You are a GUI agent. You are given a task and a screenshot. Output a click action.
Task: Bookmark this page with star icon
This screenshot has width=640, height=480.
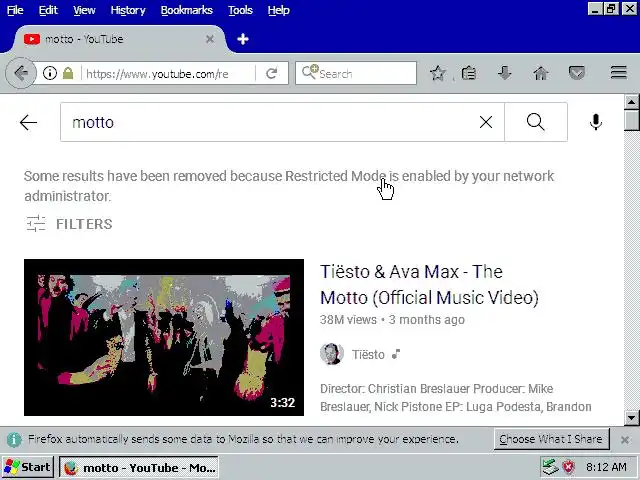[438, 73]
